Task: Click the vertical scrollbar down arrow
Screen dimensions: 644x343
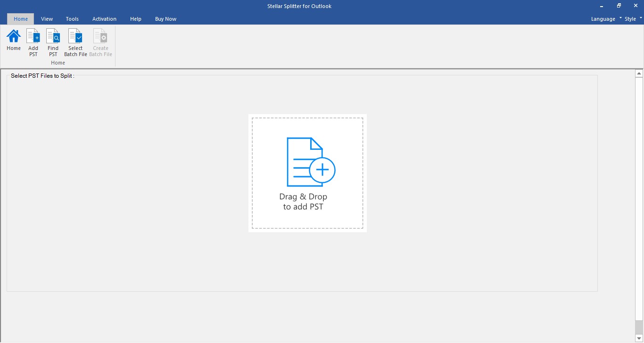Action: point(639,338)
